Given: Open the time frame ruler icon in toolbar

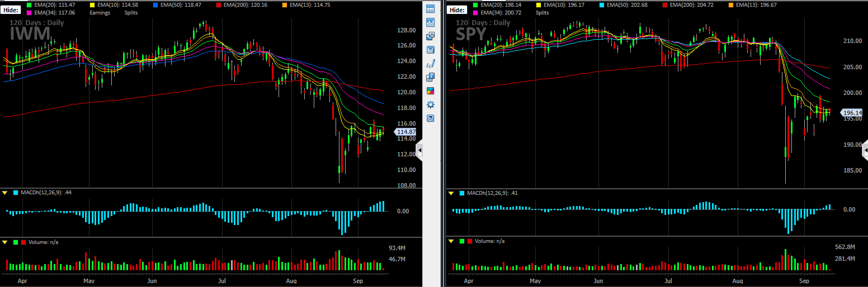Looking at the screenshot, I should tap(431, 8).
